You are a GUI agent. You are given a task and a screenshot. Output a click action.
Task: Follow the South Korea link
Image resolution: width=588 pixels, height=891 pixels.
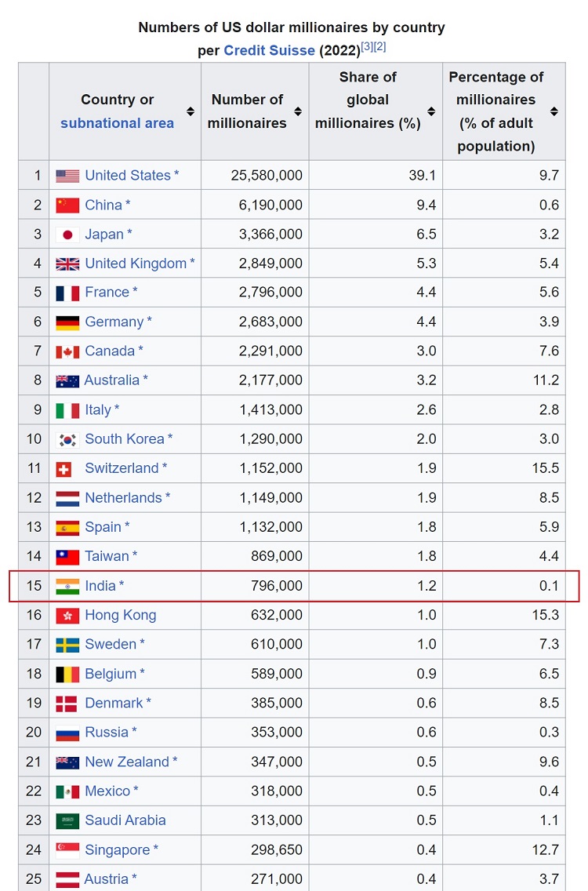click(x=125, y=439)
